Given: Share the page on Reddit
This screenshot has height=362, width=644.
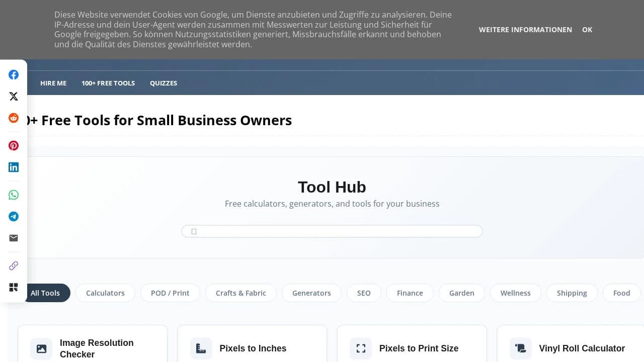Looking at the screenshot, I should [14, 118].
